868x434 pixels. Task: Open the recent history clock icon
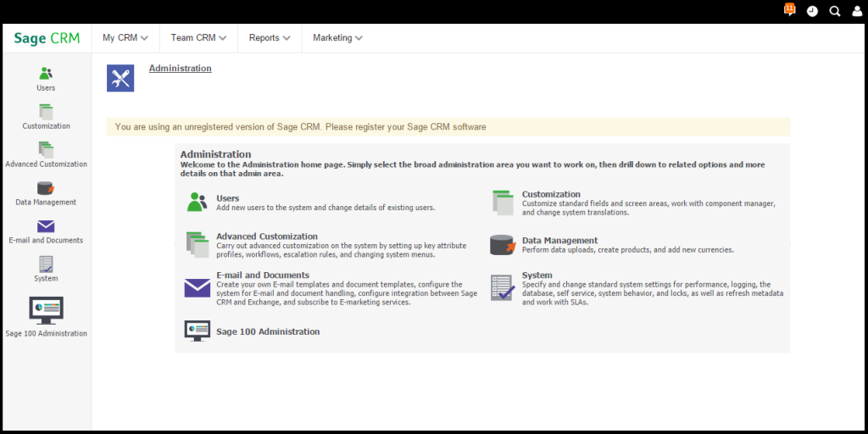[812, 12]
